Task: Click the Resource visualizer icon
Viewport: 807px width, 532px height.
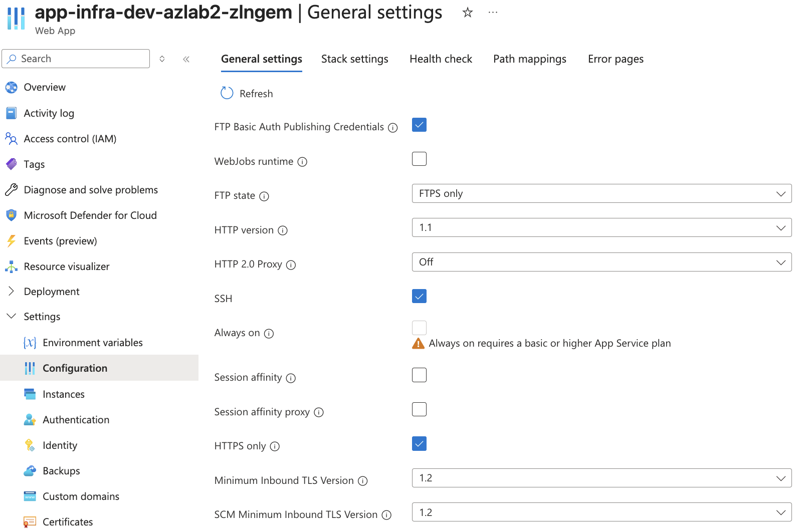Action: (11, 267)
